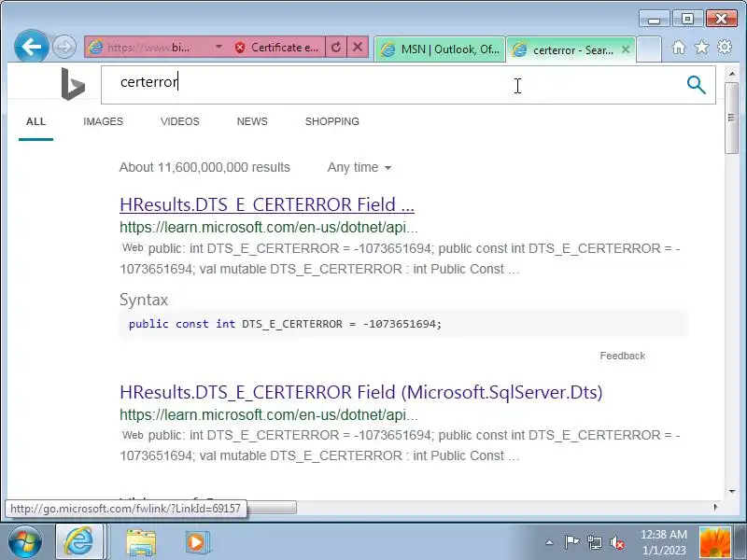
Task: Minimize the Internet Explorer window
Action: pyautogui.click(x=655, y=19)
